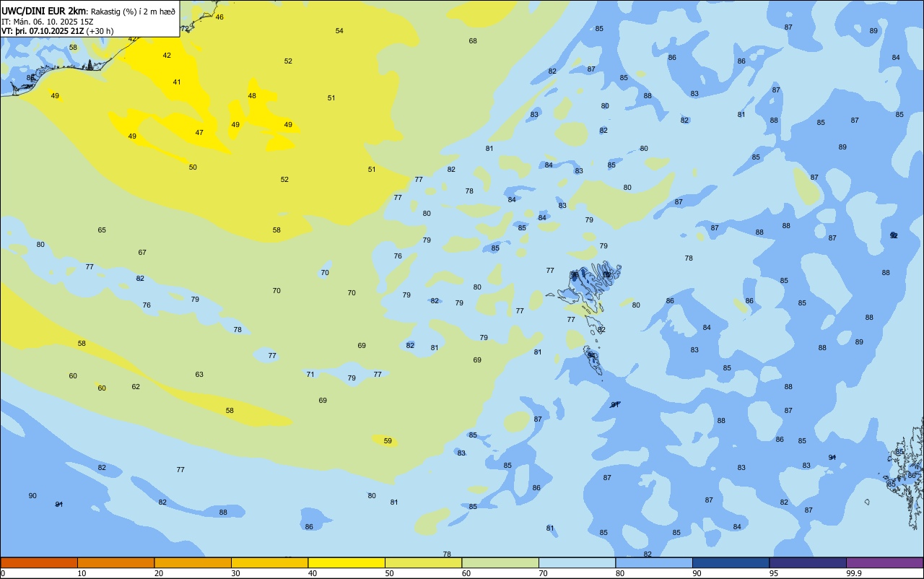Pick the light green 60–70 legend swatch
This screenshot has height=579, width=924.
(500, 562)
